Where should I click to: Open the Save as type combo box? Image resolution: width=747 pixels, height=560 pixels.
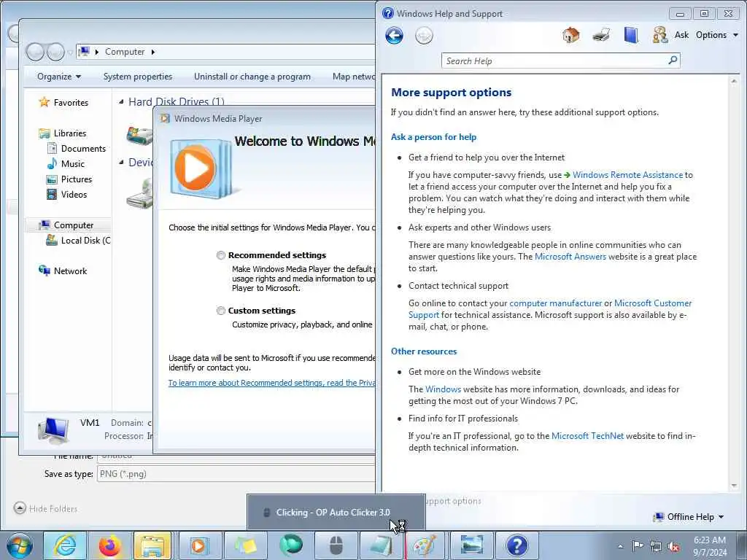point(236,474)
